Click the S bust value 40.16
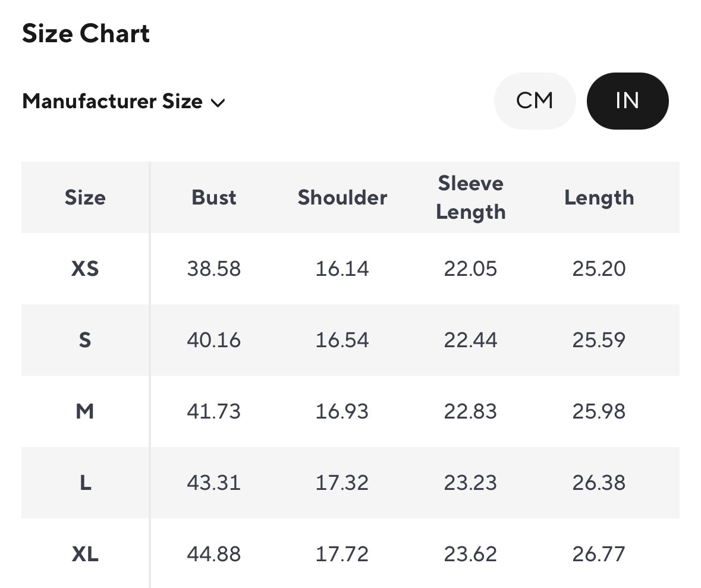The width and height of the screenshot is (701, 588). click(213, 340)
